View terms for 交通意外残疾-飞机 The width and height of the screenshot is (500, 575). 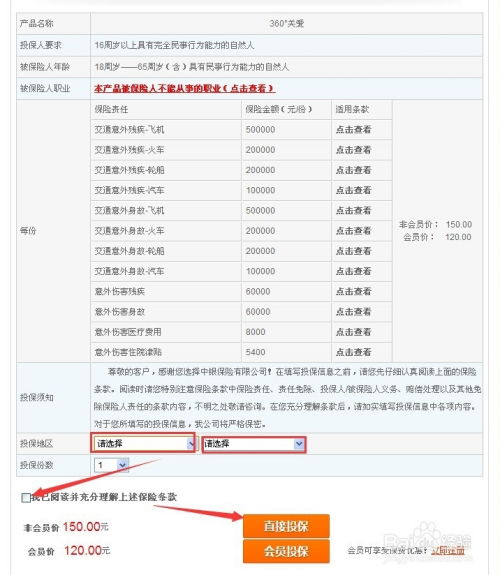pos(354,129)
